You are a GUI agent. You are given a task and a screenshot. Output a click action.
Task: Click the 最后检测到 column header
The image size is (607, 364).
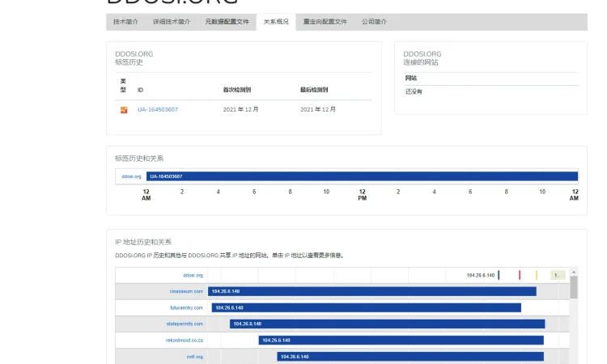coord(313,90)
